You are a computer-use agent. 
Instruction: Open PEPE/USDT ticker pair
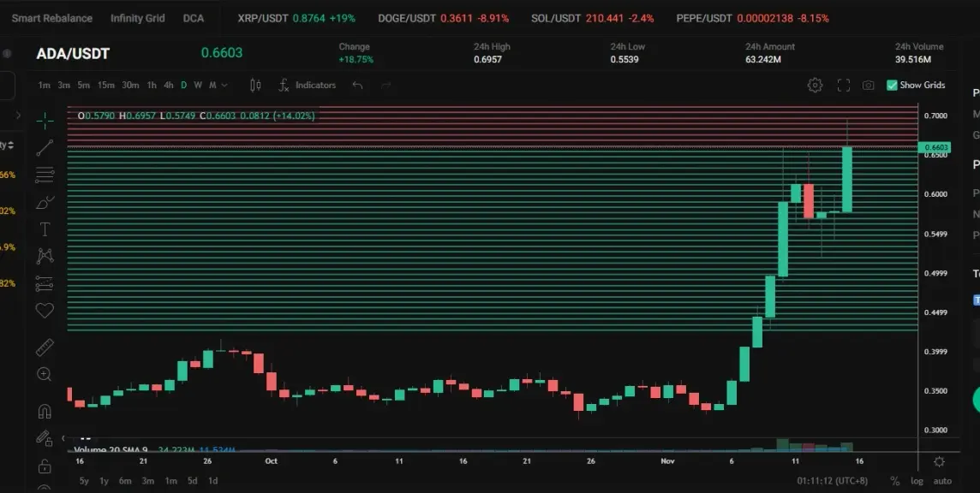click(752, 18)
